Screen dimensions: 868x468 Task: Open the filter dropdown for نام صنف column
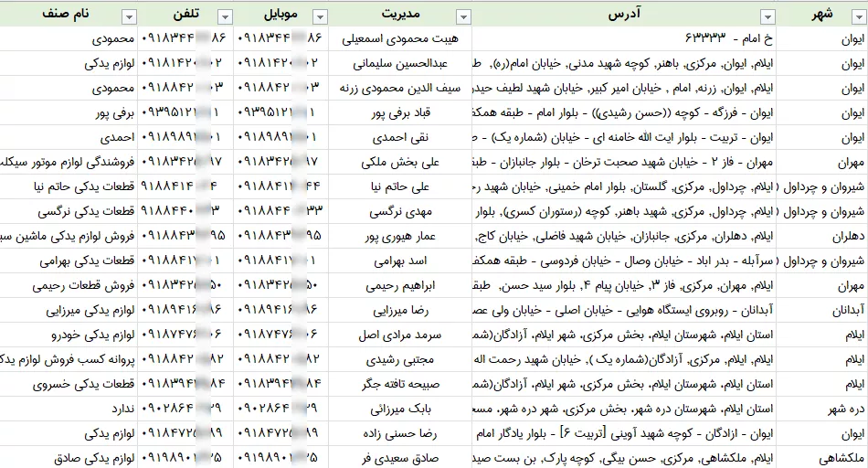point(129,17)
